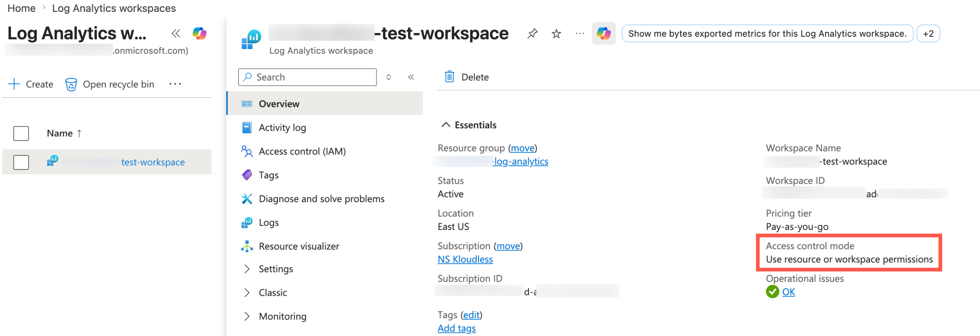Open more options ellipsis in workspaces list toolbar

[x=175, y=84]
